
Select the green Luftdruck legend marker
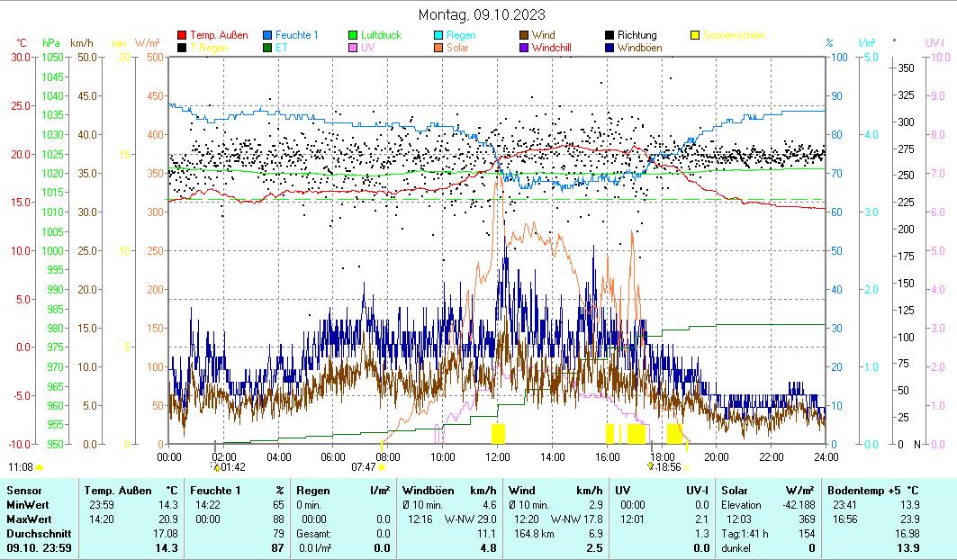(354, 36)
